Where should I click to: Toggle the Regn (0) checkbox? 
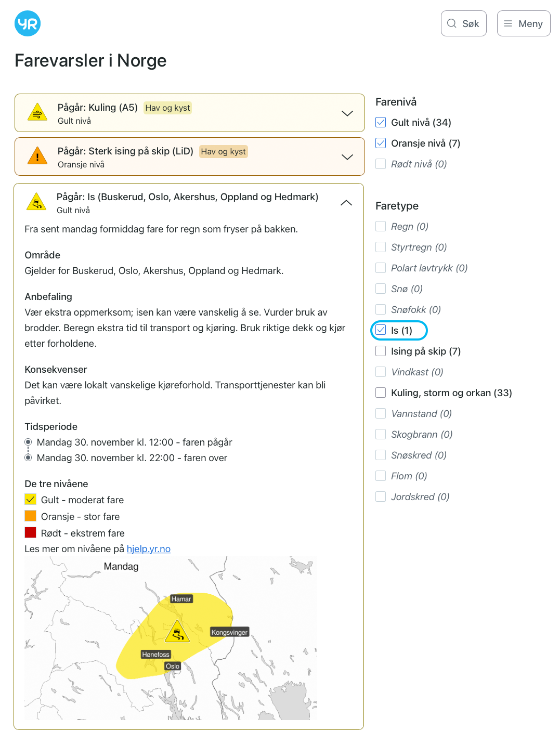(x=381, y=226)
